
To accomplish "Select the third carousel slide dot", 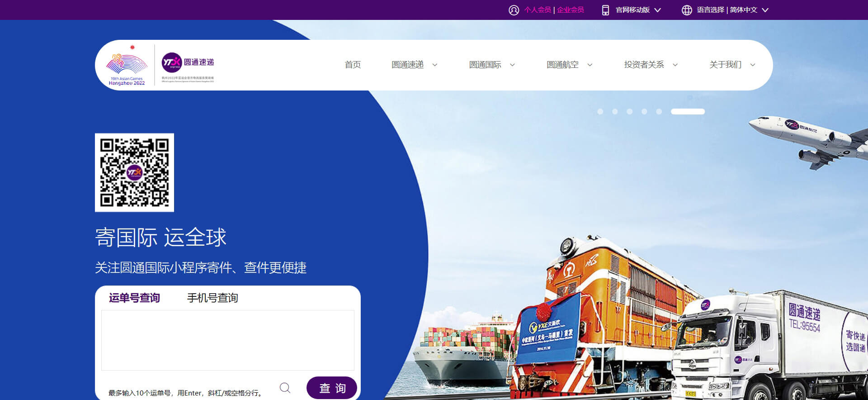I will (x=630, y=112).
